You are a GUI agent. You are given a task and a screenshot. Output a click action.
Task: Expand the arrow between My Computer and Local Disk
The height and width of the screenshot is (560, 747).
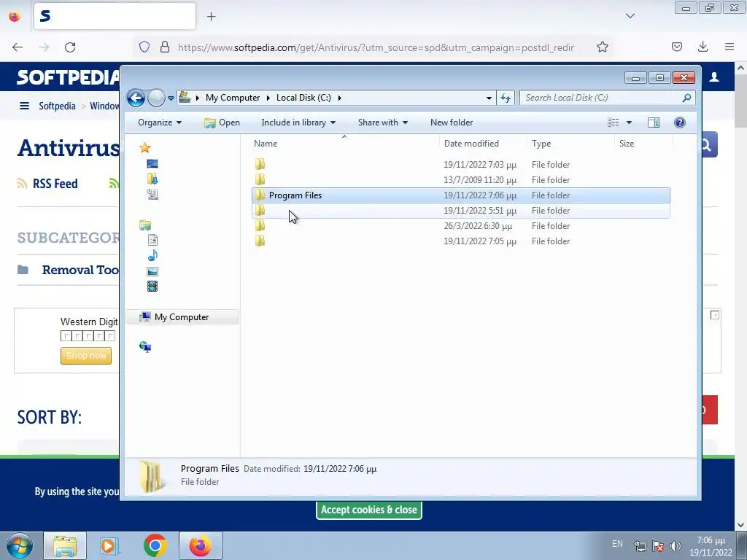click(x=268, y=98)
